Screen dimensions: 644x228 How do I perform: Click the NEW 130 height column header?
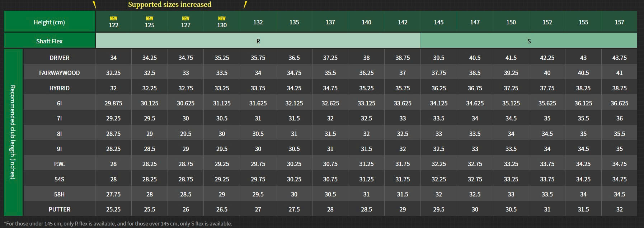(x=222, y=22)
